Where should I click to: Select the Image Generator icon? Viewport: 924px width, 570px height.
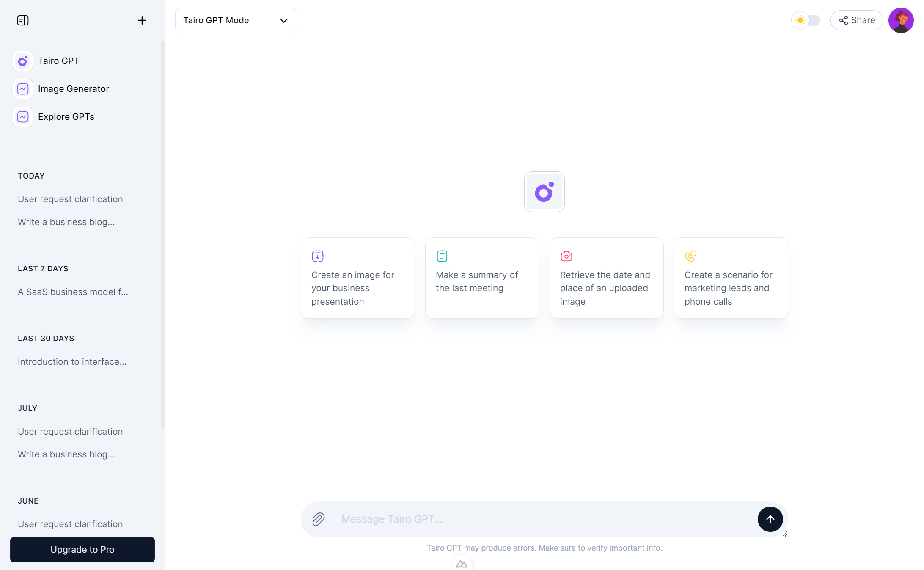click(22, 88)
